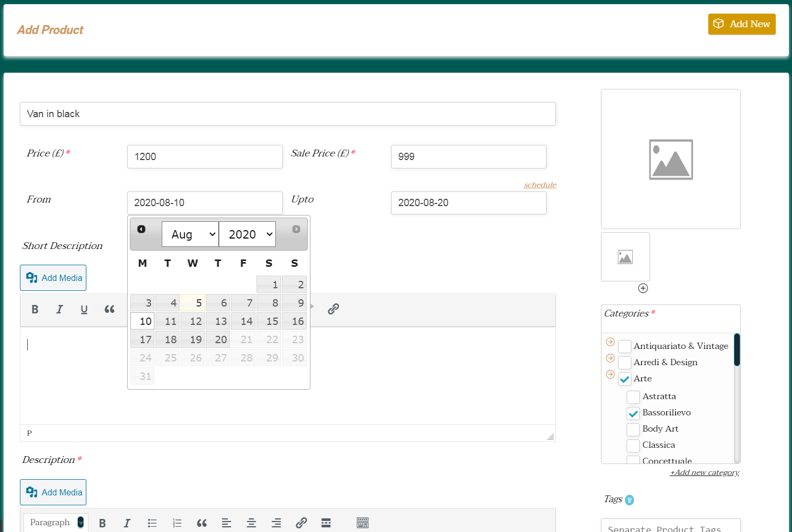The height and width of the screenshot is (532, 792).
Task: Open the year dropdown showing 2020
Action: pyautogui.click(x=248, y=234)
